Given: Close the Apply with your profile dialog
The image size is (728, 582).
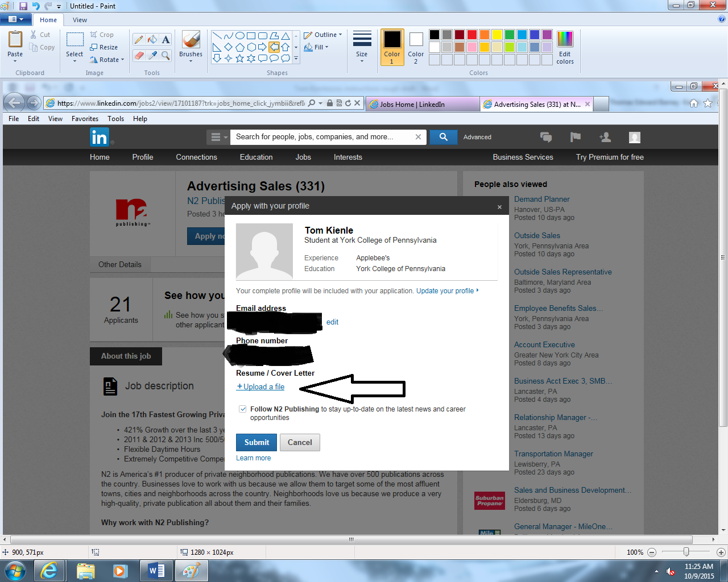Looking at the screenshot, I should tap(499, 207).
